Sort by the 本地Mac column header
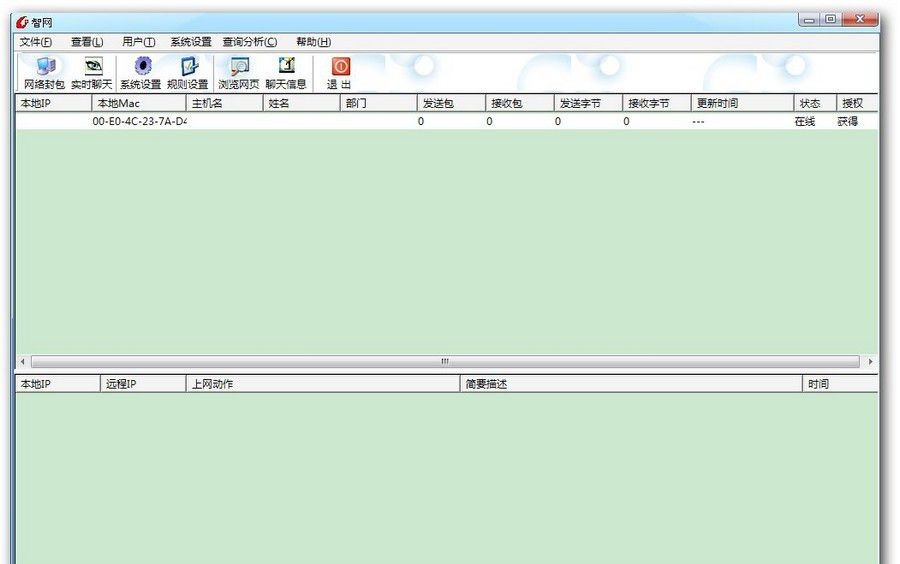 pyautogui.click(x=139, y=103)
